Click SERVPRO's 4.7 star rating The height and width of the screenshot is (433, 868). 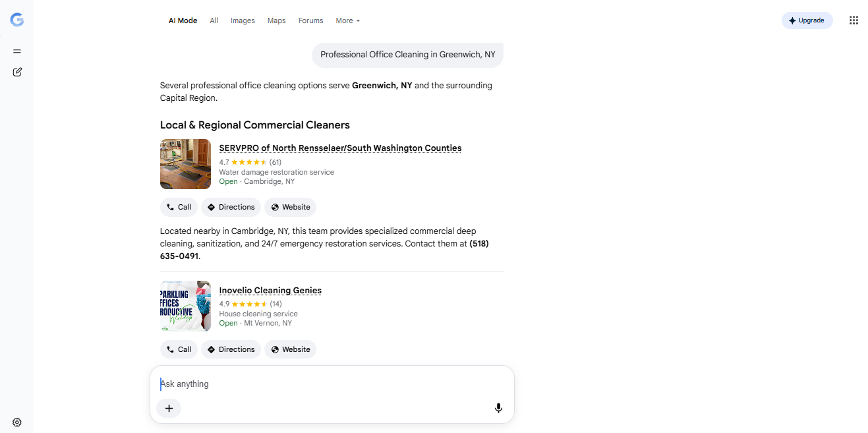coord(250,162)
